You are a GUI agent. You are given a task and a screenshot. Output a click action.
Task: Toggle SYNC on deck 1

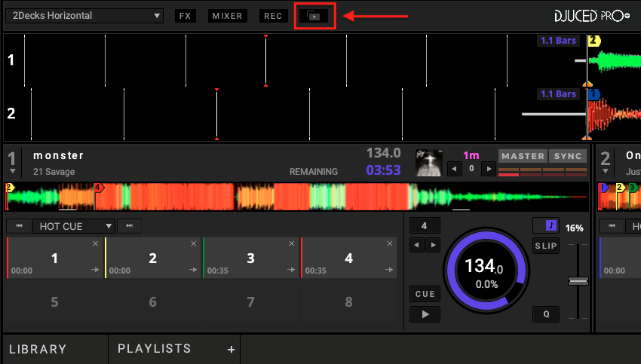coord(567,156)
